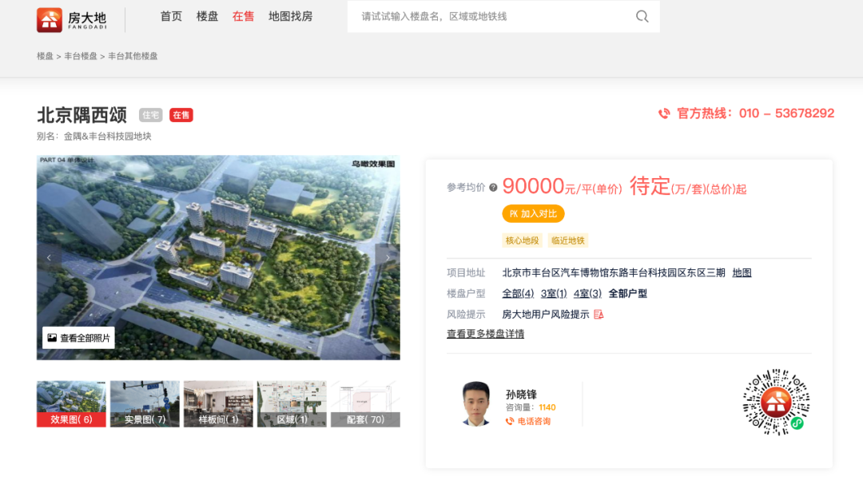Open the 地图 link beside the address
Viewport: 863px width, 504px height.
[742, 273]
